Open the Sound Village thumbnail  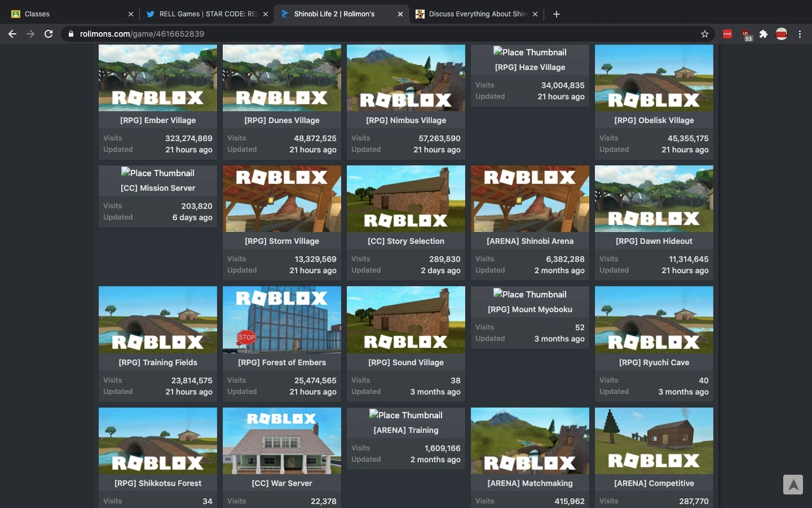[406, 319]
